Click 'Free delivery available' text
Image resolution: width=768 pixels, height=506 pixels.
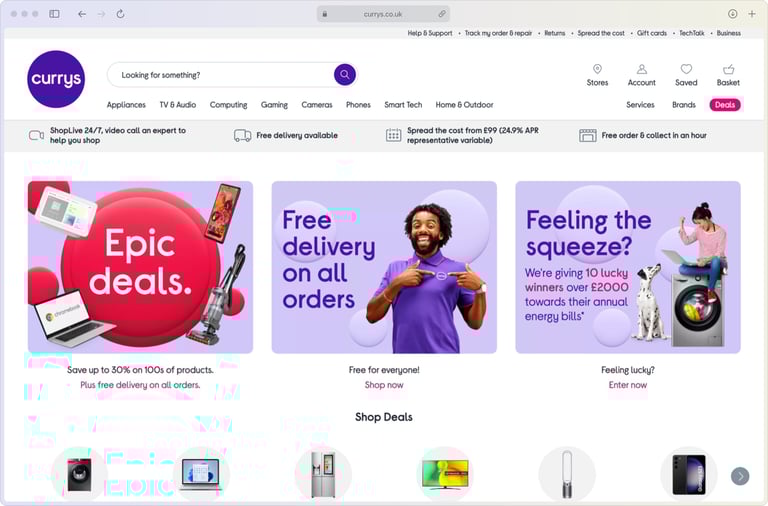click(x=297, y=135)
